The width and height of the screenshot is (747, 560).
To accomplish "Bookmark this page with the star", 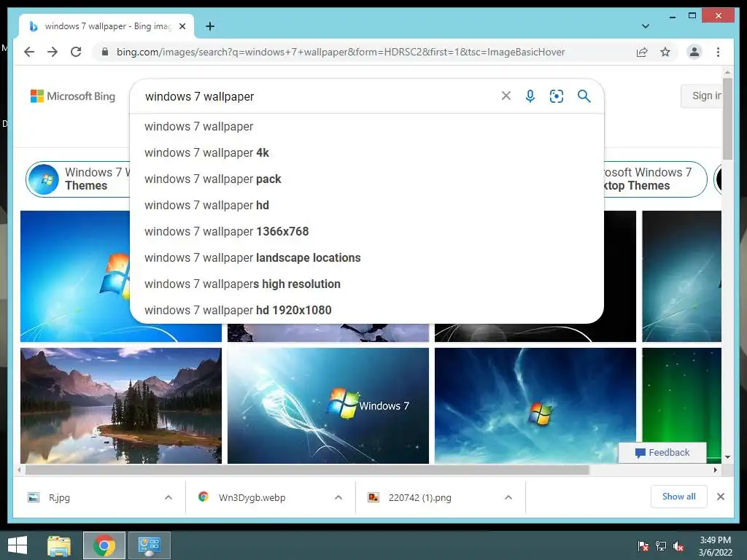I will [665, 52].
